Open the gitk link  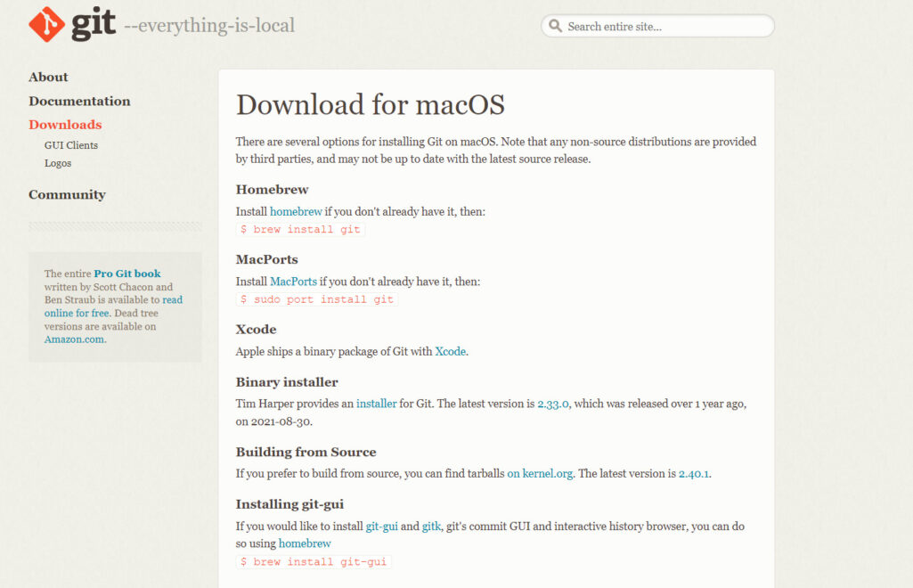[x=431, y=526]
